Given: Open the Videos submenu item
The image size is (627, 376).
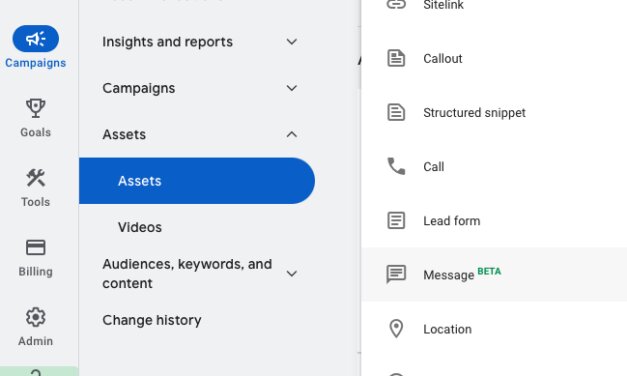Looking at the screenshot, I should 140,227.
